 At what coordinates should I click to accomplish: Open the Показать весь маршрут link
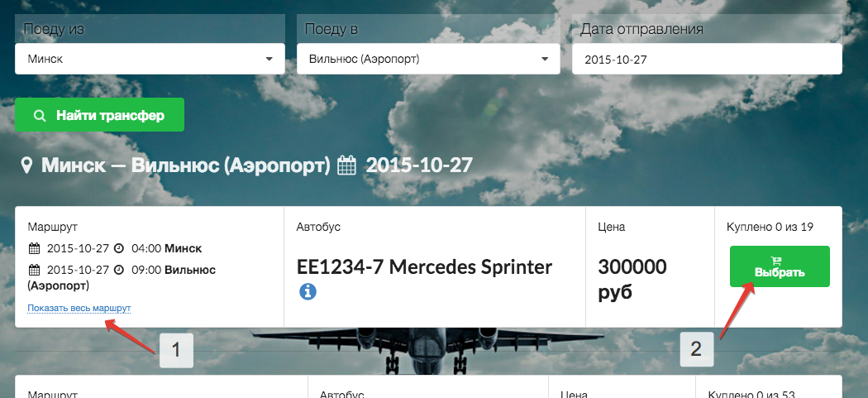click(x=79, y=308)
